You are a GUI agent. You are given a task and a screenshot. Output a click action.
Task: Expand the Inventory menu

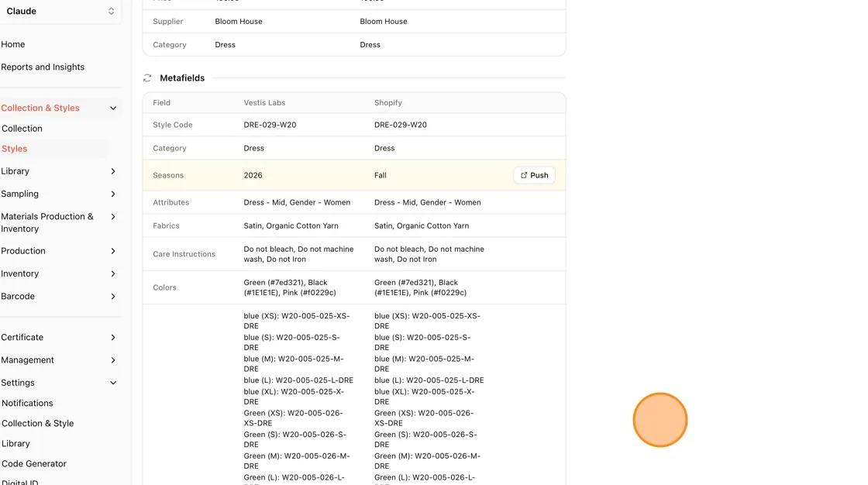click(113, 273)
